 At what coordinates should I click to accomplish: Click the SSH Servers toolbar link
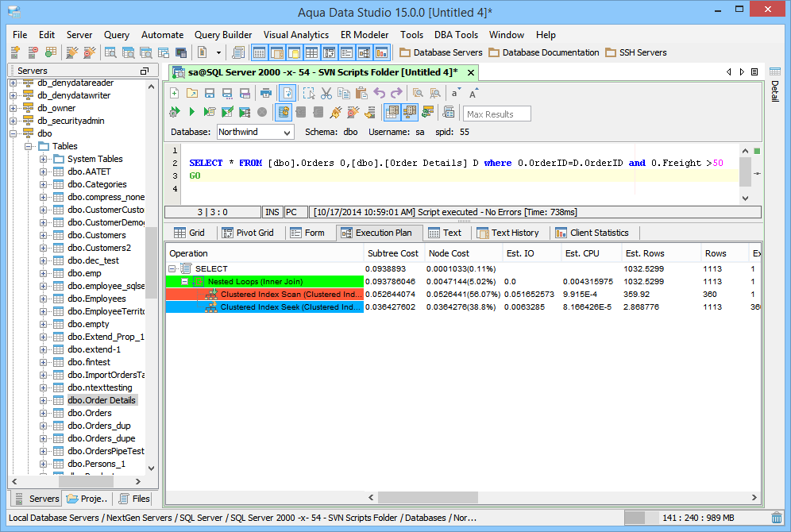[x=636, y=52]
